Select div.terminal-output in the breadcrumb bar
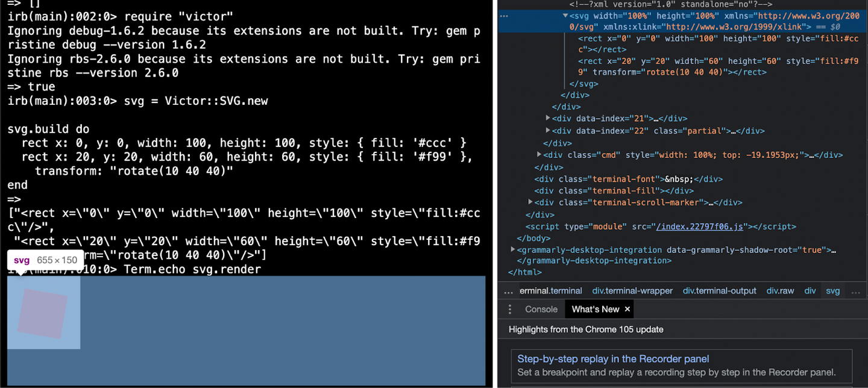This screenshot has width=868, height=388. click(x=719, y=290)
